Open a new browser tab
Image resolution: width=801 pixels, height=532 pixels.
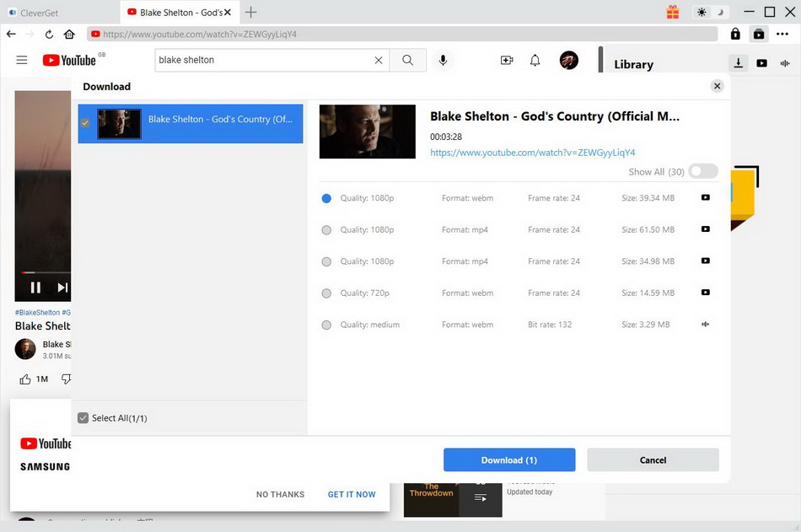click(x=250, y=13)
